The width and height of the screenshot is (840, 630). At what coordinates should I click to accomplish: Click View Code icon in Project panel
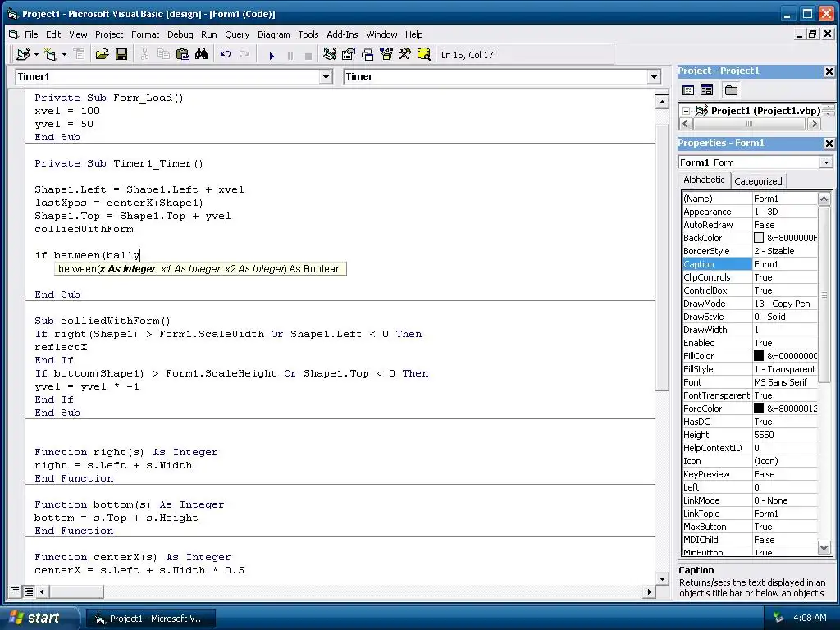(x=688, y=90)
